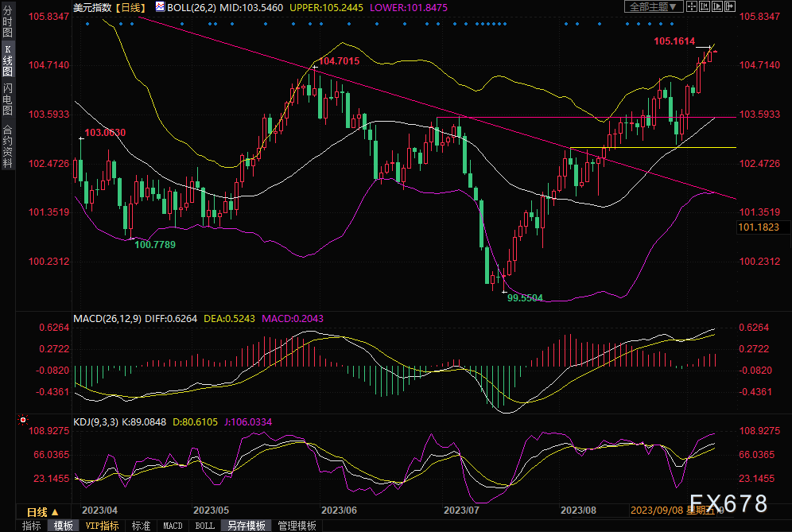Open the 闪电图 sidebar tab
This screenshot has width=792, height=532.
click(7, 99)
